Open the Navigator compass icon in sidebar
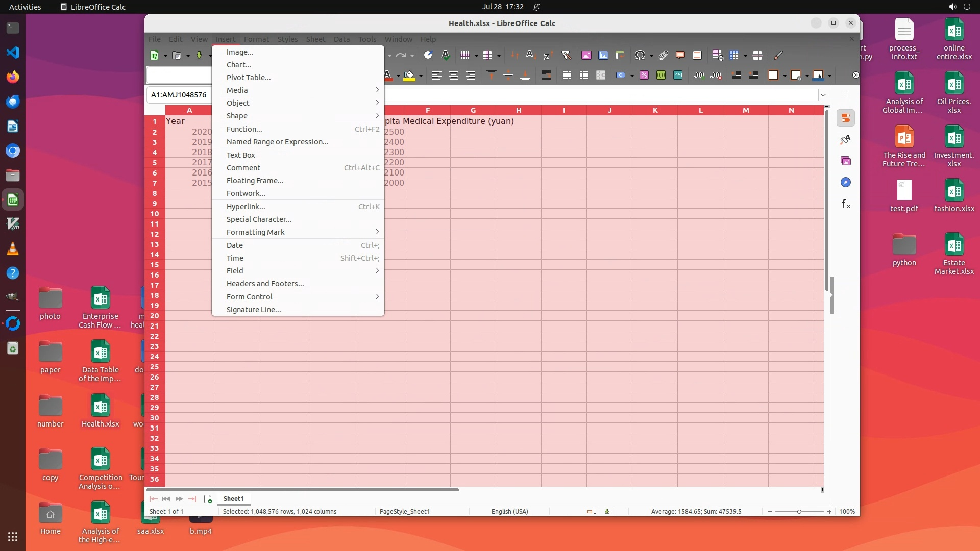Image resolution: width=980 pixels, height=551 pixels. 846,183
